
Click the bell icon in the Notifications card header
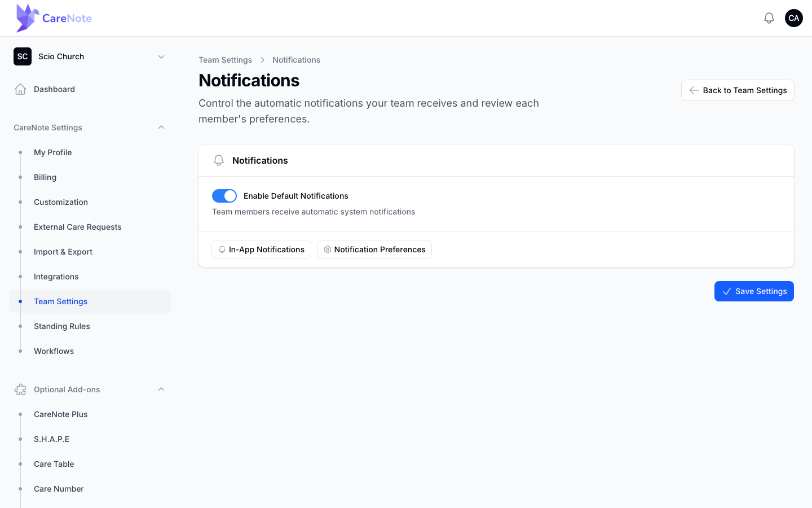pos(219,160)
